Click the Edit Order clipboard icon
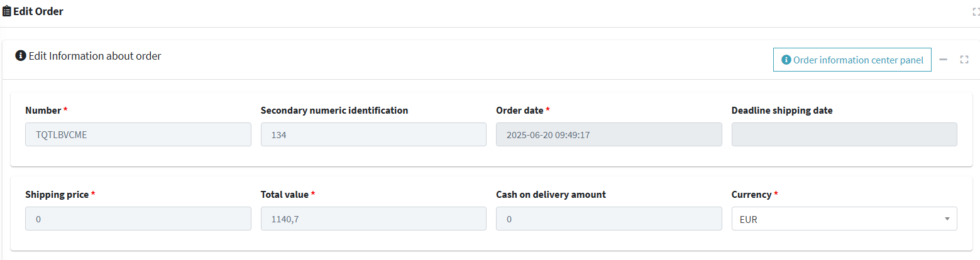Viewport: 980px width, 260px height. (x=7, y=11)
